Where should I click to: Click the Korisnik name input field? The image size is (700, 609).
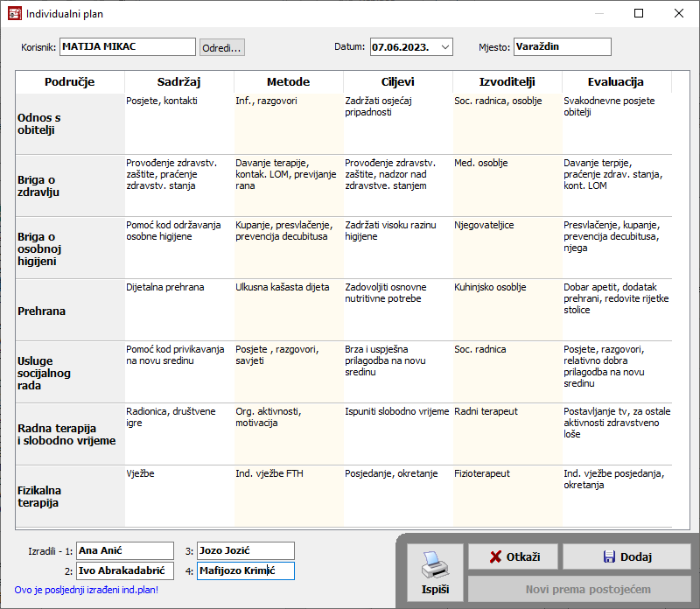click(128, 47)
